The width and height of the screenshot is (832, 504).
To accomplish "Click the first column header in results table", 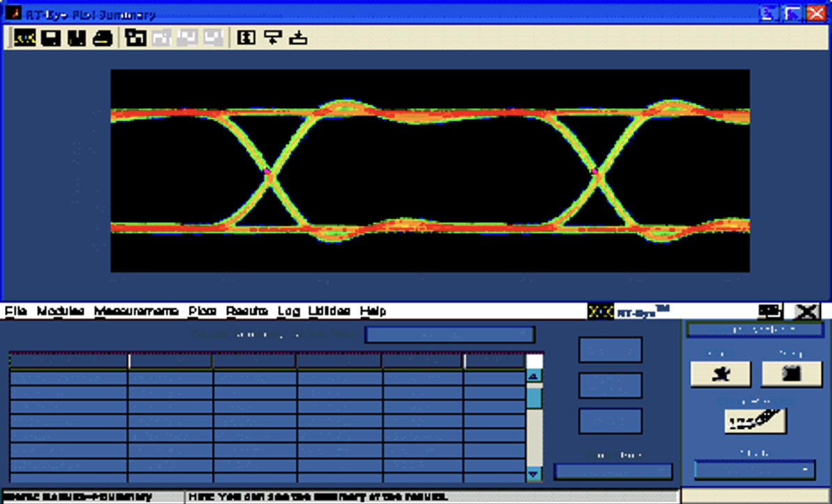I will point(68,361).
